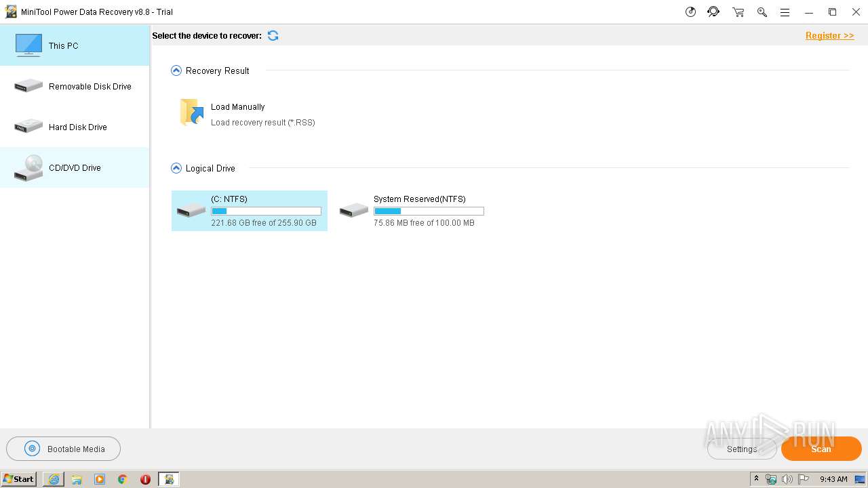Select Removable Disk Drive in the sidebar
The height and width of the screenshot is (488, 868).
(x=75, y=86)
